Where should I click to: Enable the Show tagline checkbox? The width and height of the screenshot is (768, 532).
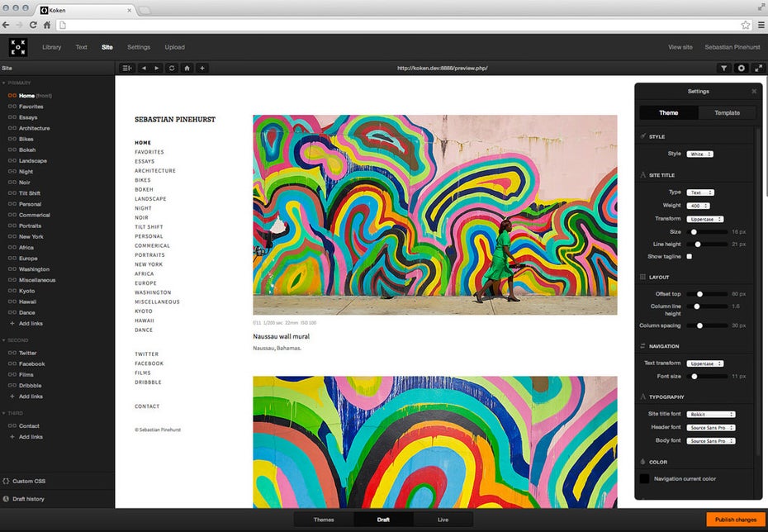click(690, 256)
